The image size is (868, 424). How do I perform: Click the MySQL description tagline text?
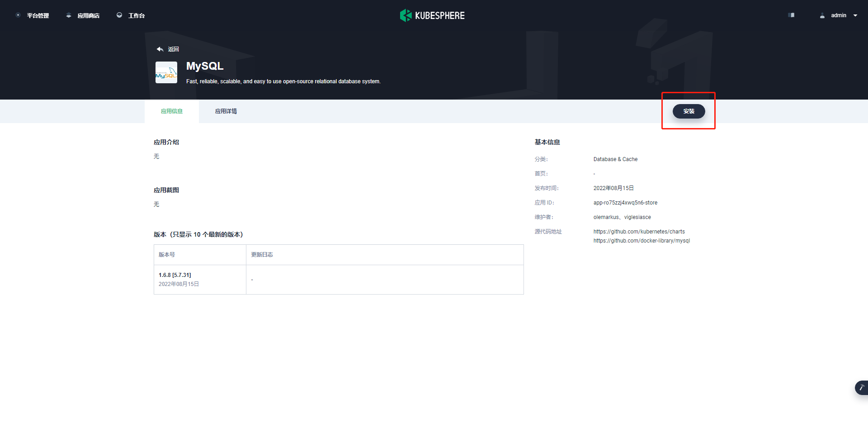click(x=283, y=81)
